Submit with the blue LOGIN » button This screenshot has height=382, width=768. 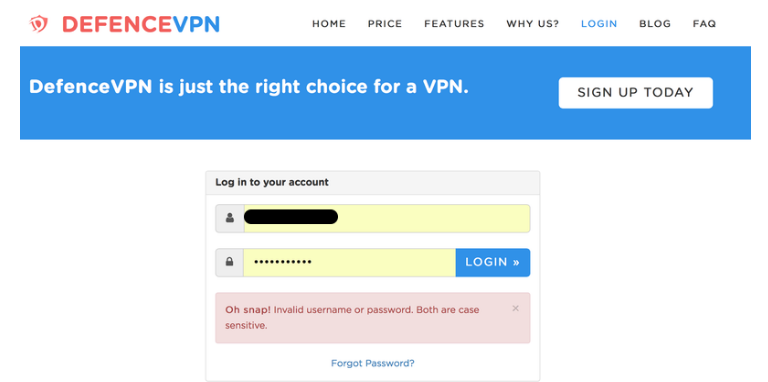click(493, 262)
